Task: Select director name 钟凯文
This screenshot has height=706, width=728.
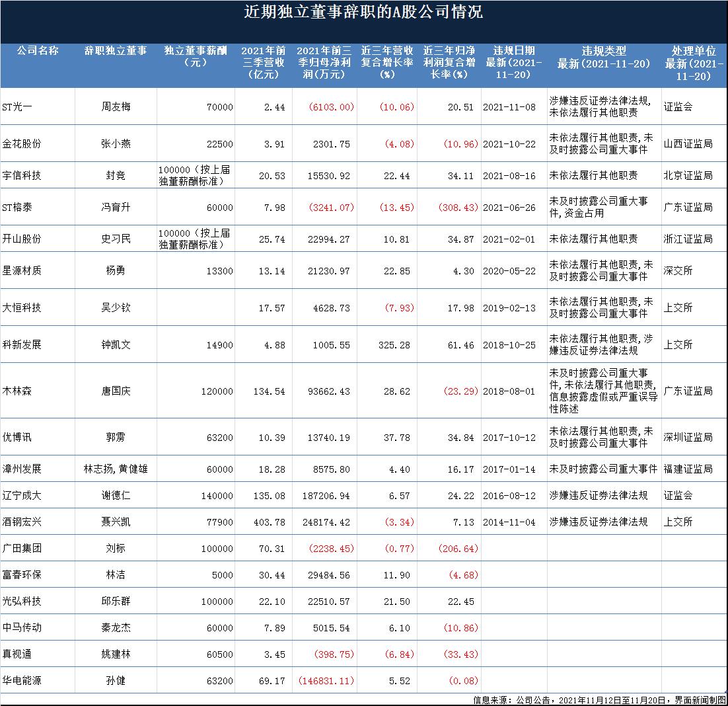Action: point(116,344)
